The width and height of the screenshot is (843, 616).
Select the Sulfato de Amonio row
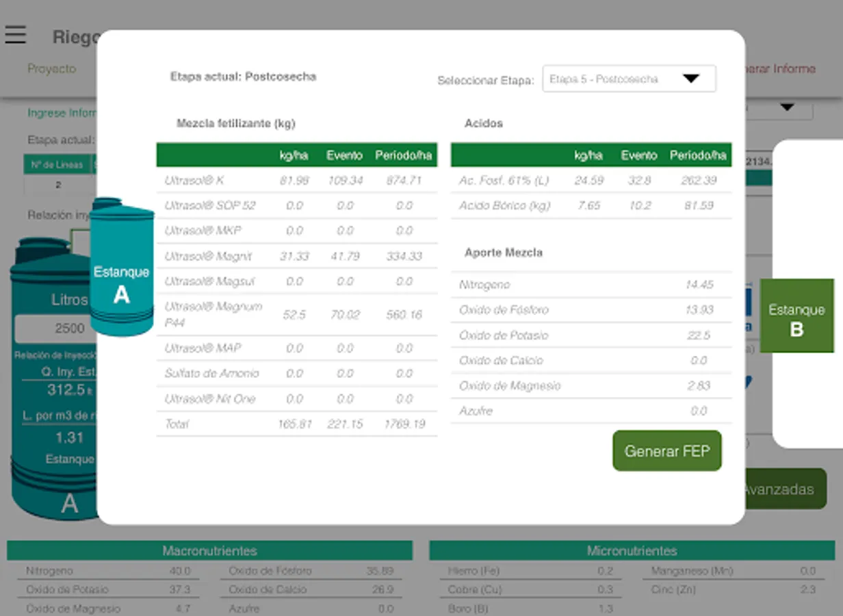(297, 373)
